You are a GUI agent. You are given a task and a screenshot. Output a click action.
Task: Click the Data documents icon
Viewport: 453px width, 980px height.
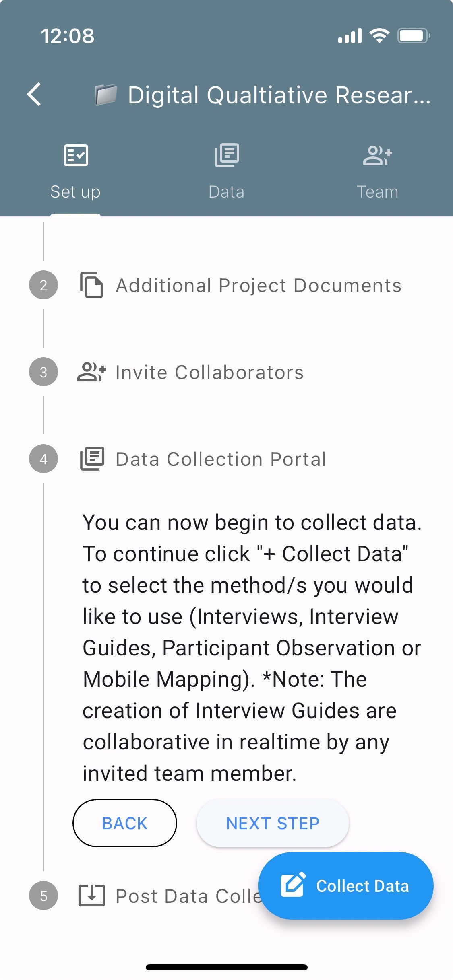[x=227, y=155]
